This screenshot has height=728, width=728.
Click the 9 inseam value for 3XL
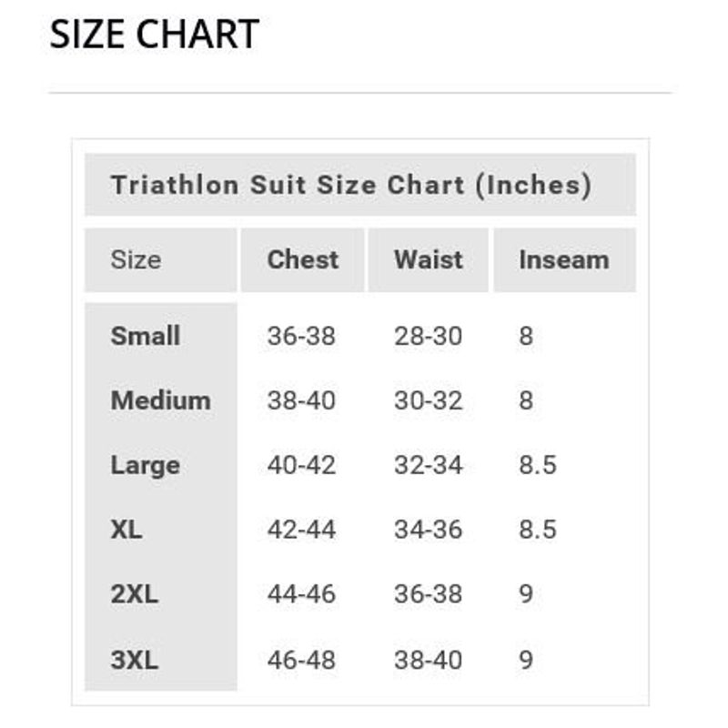tap(526, 660)
